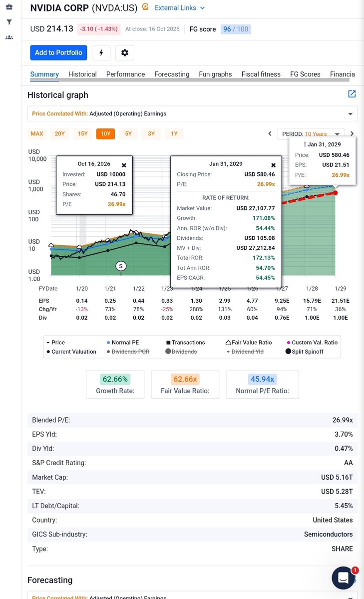
Task: Select the 15Y time range
Action: click(82, 134)
